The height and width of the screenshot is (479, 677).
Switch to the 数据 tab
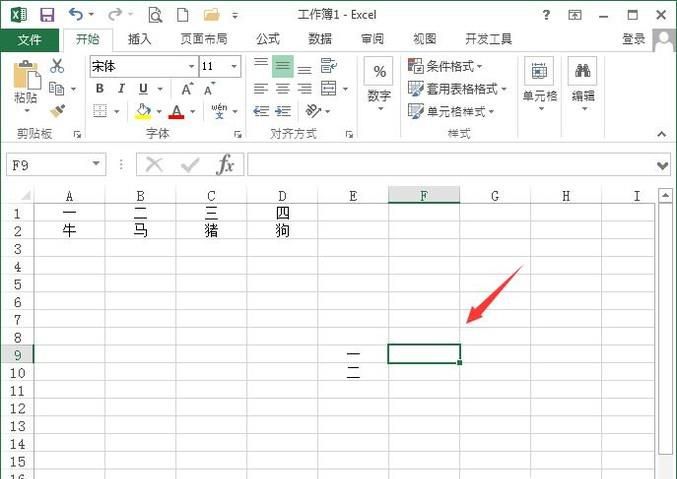pos(320,39)
